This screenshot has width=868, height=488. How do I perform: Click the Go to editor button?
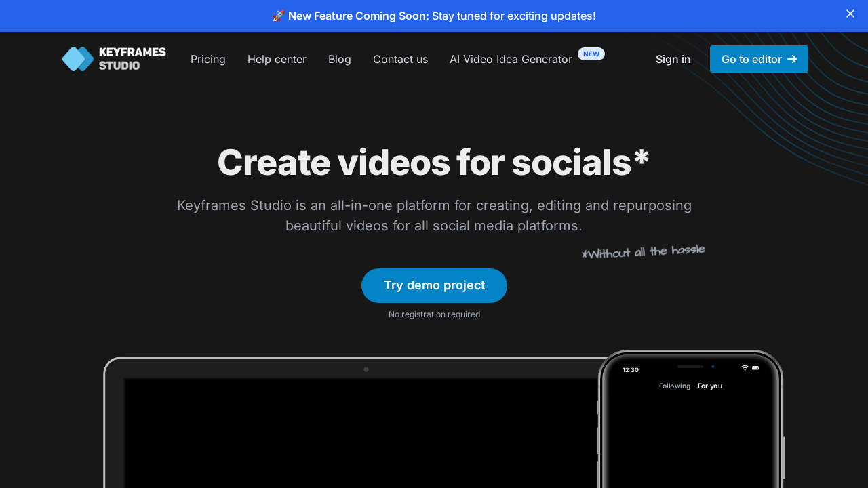click(x=759, y=59)
